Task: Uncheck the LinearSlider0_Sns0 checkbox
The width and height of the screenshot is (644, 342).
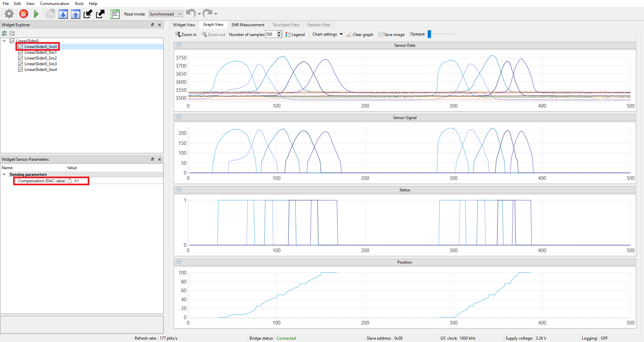Action: [x=20, y=47]
